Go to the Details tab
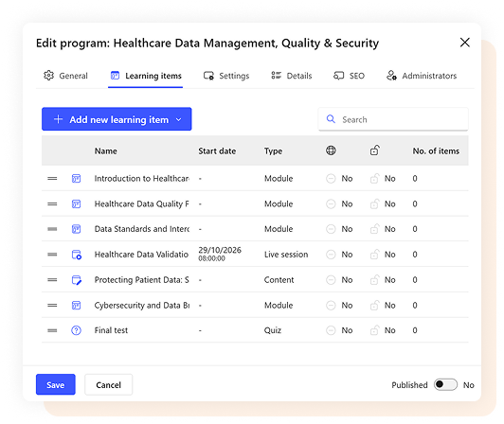 (x=291, y=76)
